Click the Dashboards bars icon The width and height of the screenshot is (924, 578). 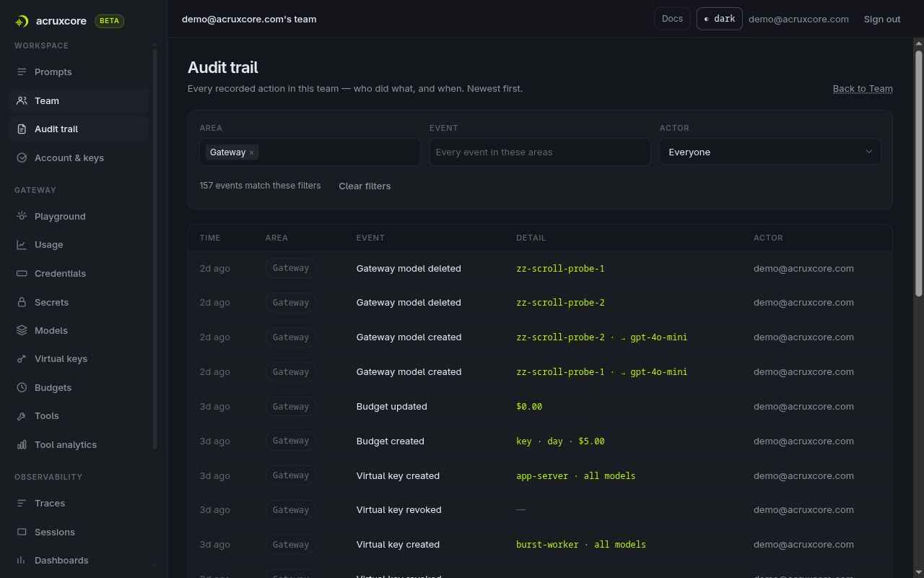coord(22,561)
